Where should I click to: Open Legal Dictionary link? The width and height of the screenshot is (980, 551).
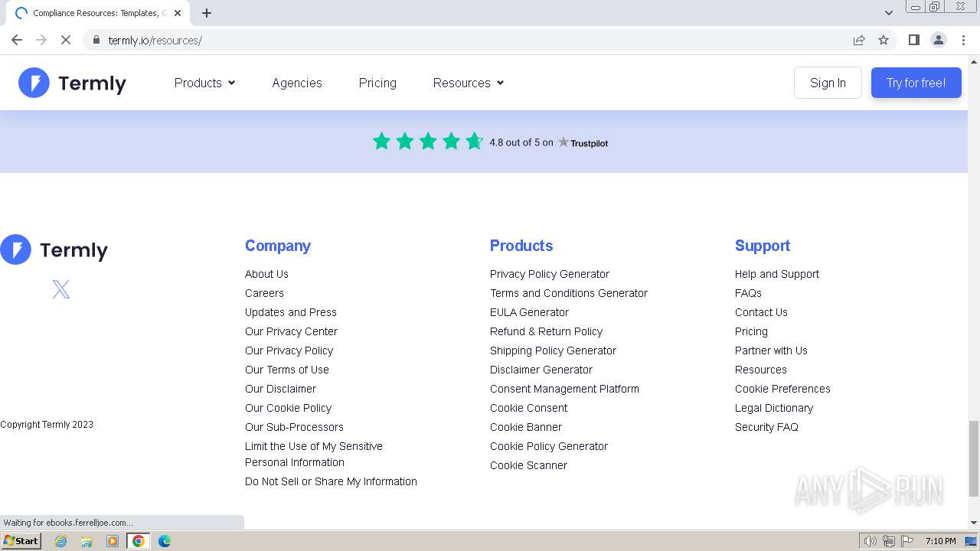pyautogui.click(x=774, y=408)
